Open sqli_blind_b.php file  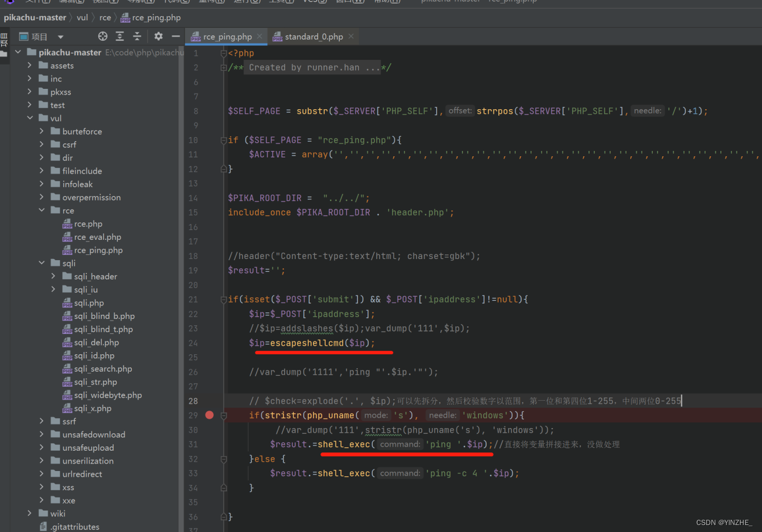pyautogui.click(x=105, y=316)
